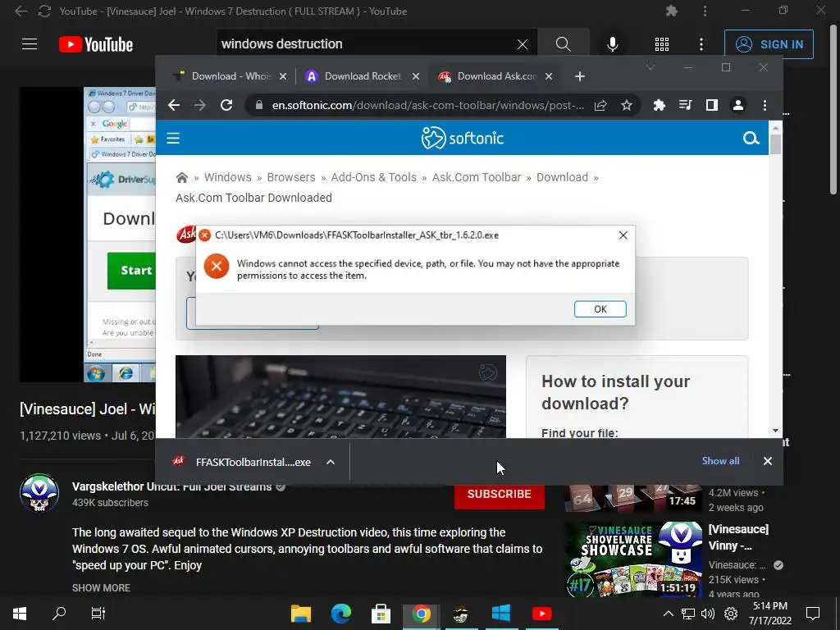Viewport: 840px width, 630px height.
Task: Close the error dialog with X
Action: pos(623,235)
